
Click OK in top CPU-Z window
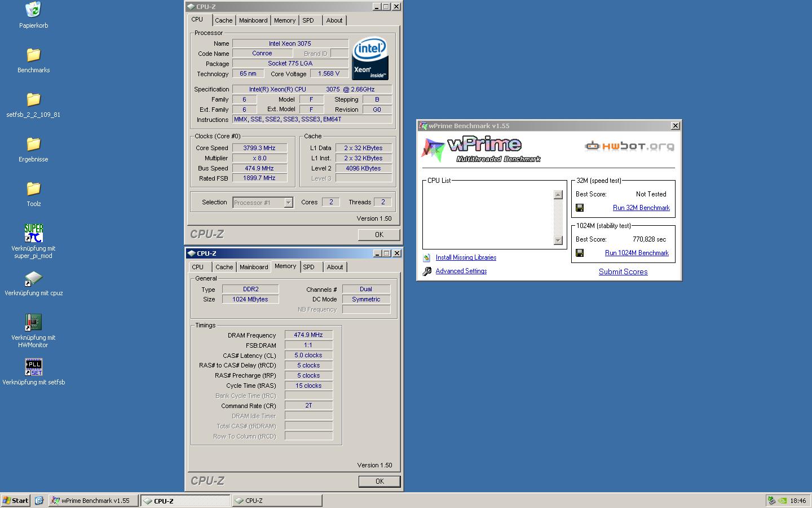(379, 235)
